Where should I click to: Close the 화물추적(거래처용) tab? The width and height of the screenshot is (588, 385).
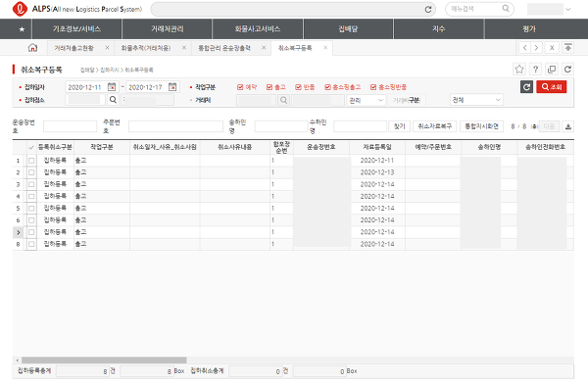pos(184,48)
